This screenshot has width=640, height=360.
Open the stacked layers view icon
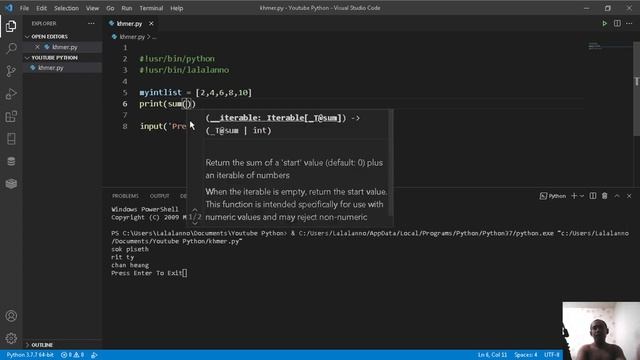[11, 184]
